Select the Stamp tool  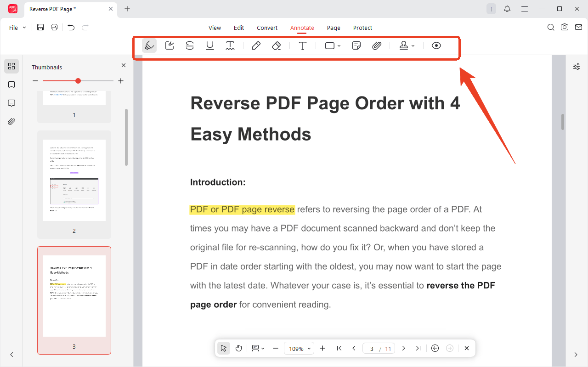point(404,45)
